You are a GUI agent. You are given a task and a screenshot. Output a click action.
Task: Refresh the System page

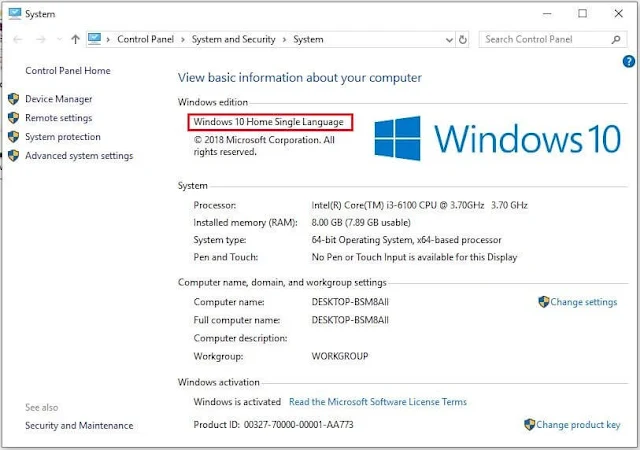pyautogui.click(x=463, y=40)
